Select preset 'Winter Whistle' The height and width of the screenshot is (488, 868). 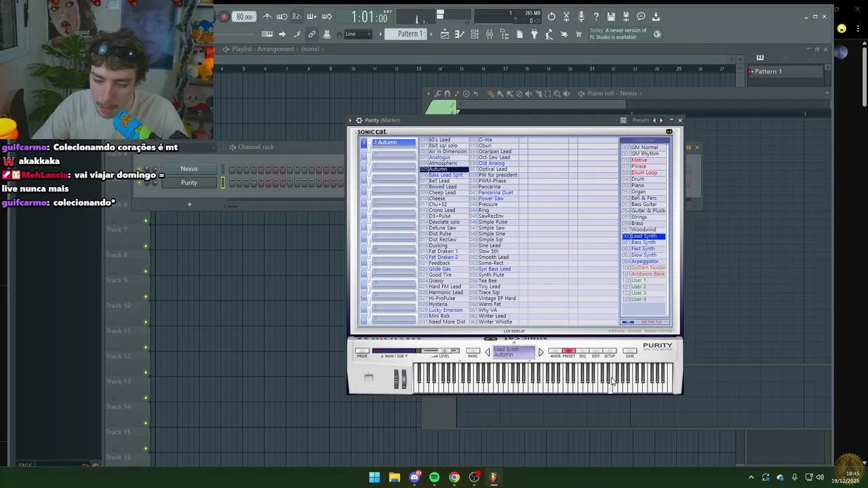point(496,322)
